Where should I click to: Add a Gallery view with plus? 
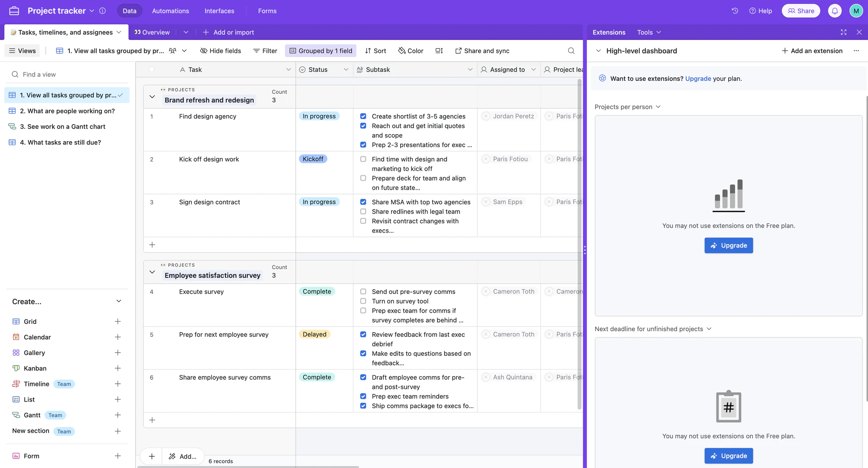pos(118,353)
